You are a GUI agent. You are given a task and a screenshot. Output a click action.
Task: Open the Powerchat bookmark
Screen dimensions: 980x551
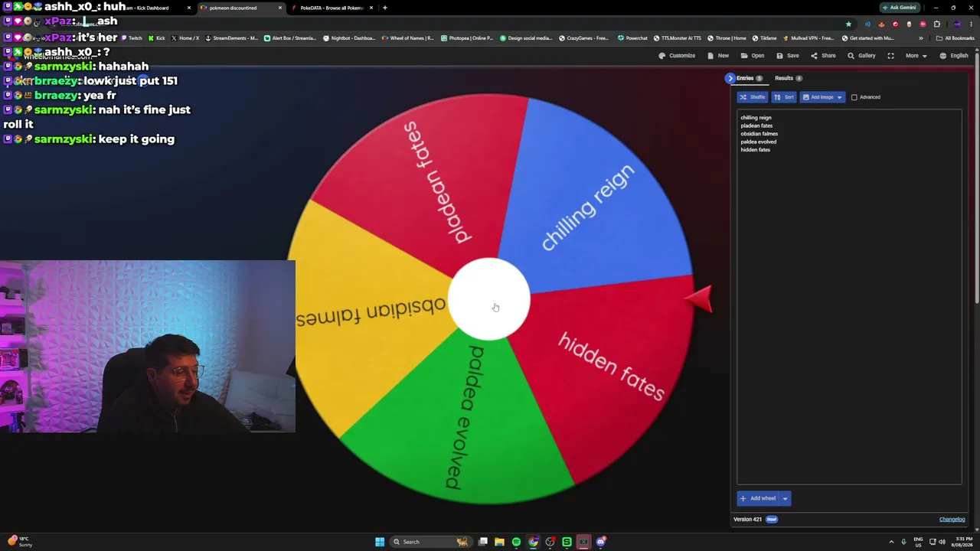(632, 38)
